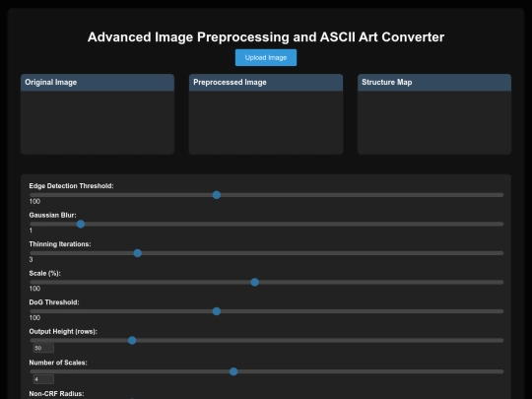Click the far right end of DoG Threshold track
This screenshot has width=532, height=399.
point(501,311)
